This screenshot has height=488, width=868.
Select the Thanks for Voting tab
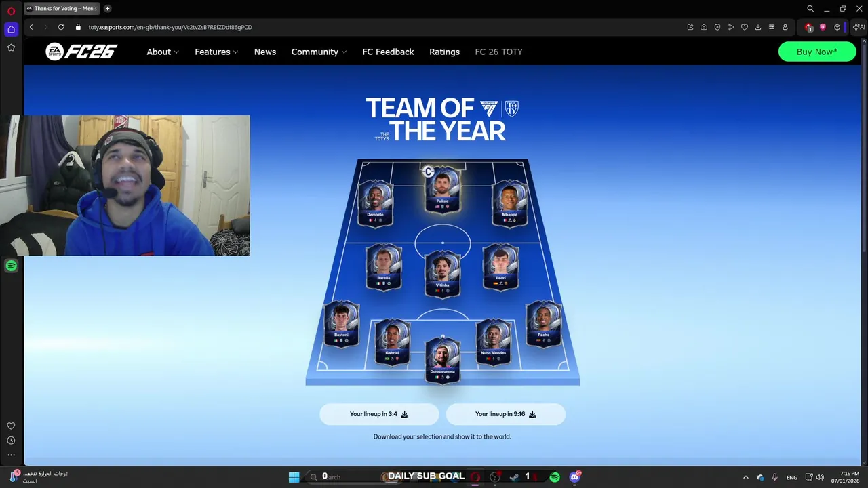(x=62, y=9)
